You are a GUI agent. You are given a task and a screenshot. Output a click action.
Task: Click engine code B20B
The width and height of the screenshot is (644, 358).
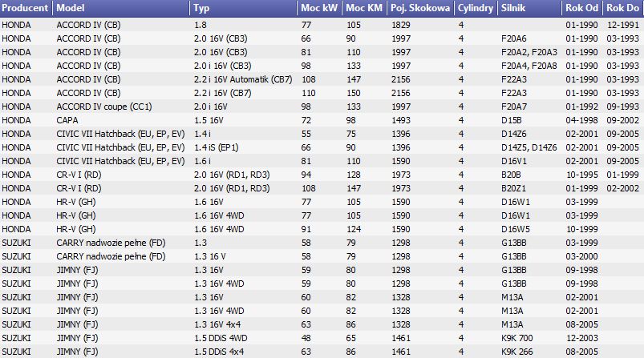pos(511,175)
